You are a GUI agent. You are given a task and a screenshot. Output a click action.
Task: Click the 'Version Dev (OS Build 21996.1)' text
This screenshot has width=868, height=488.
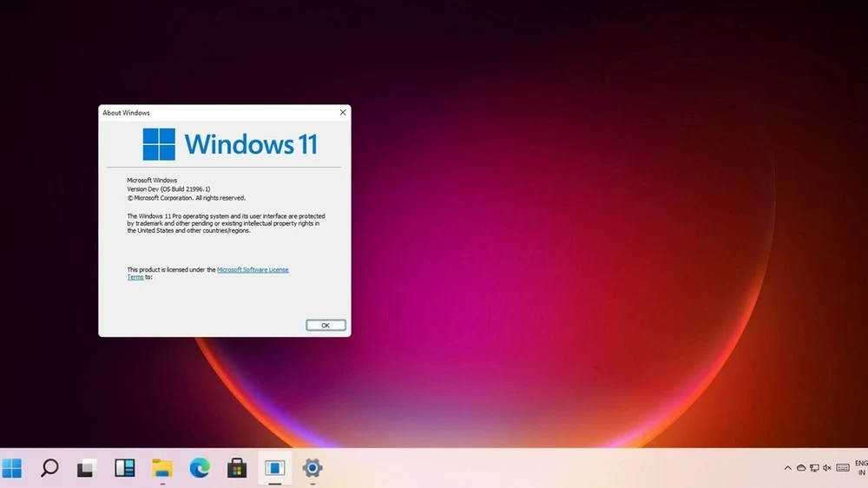click(168, 189)
